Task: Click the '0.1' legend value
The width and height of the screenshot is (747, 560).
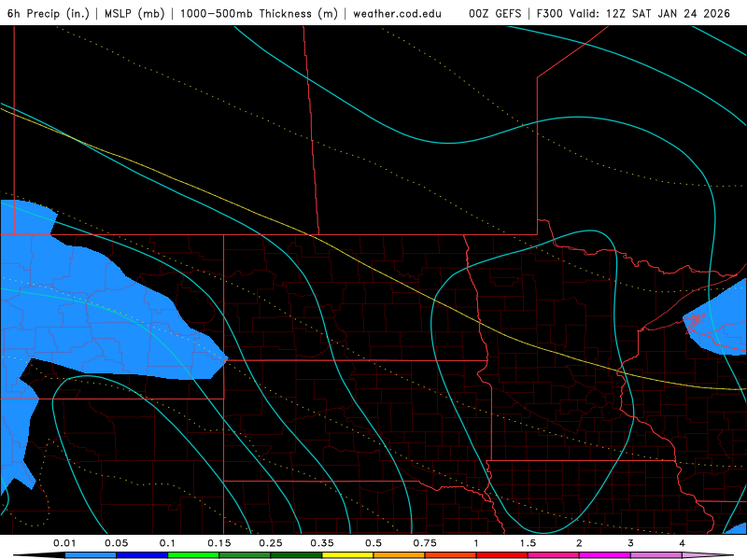Action: (167, 543)
